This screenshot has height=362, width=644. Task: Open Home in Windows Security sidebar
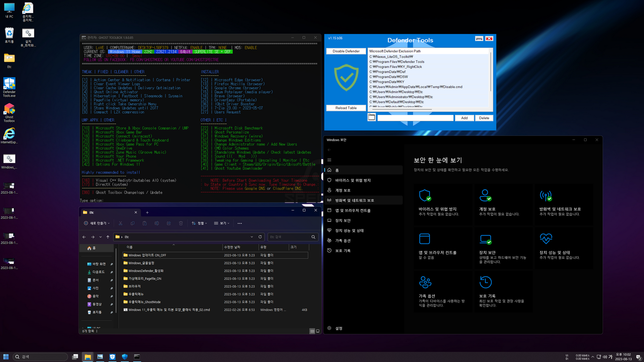pos(364,170)
